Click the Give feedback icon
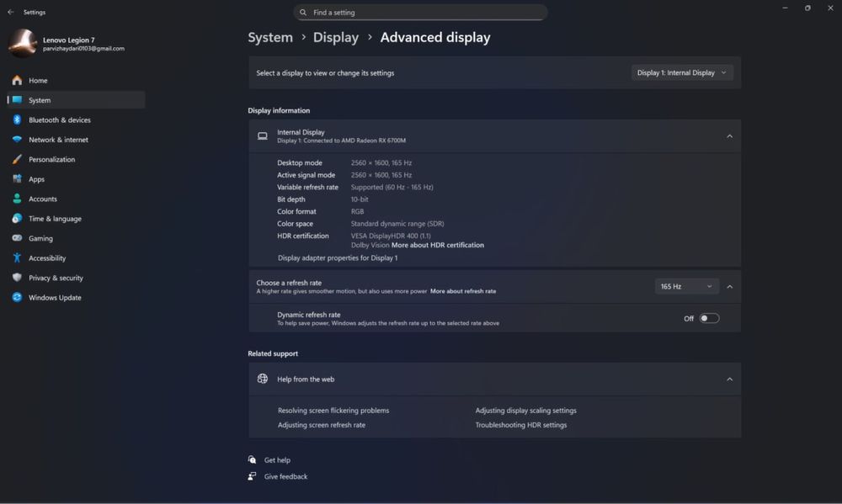The width and height of the screenshot is (842, 504). pyautogui.click(x=252, y=476)
